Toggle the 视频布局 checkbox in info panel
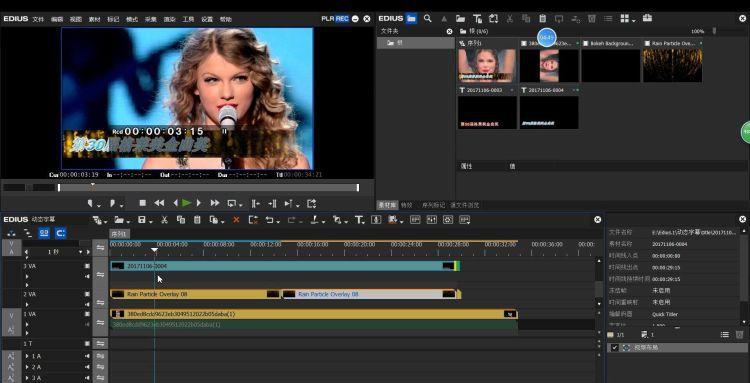Viewport: 750px width, 383px height. coord(615,348)
